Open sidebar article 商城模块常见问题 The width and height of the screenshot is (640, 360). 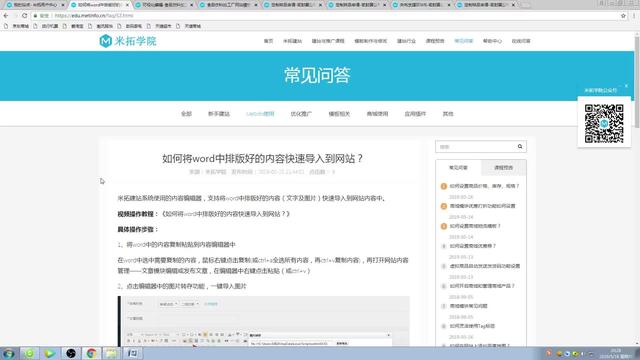(469, 306)
